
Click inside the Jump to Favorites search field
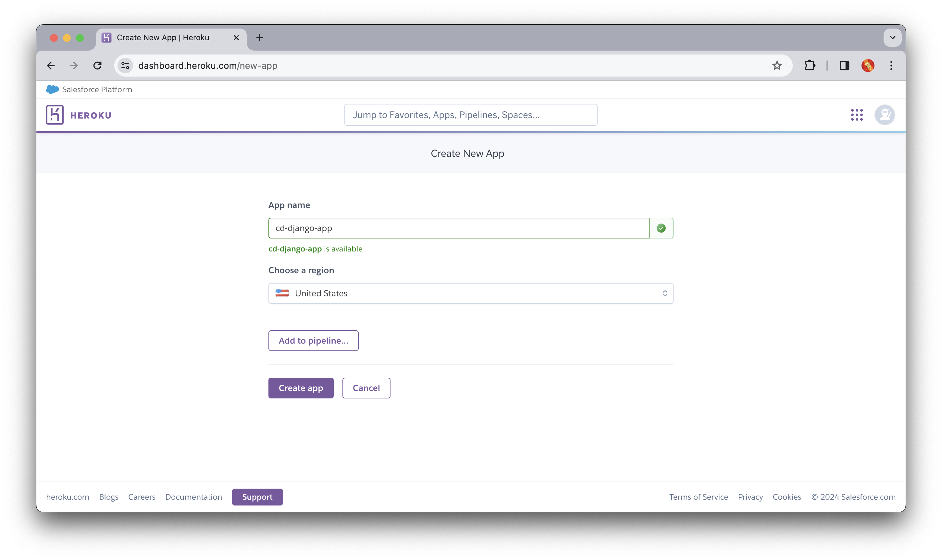[470, 115]
